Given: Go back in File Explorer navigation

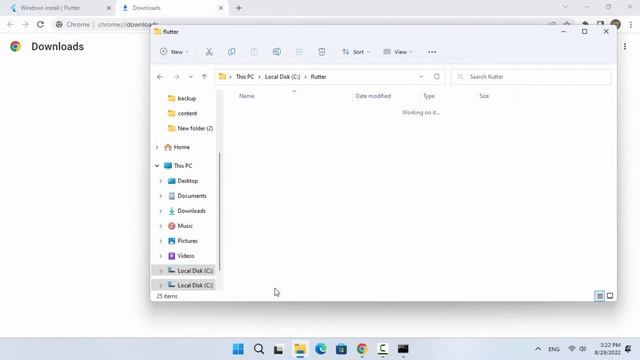Looking at the screenshot, I should [x=160, y=77].
